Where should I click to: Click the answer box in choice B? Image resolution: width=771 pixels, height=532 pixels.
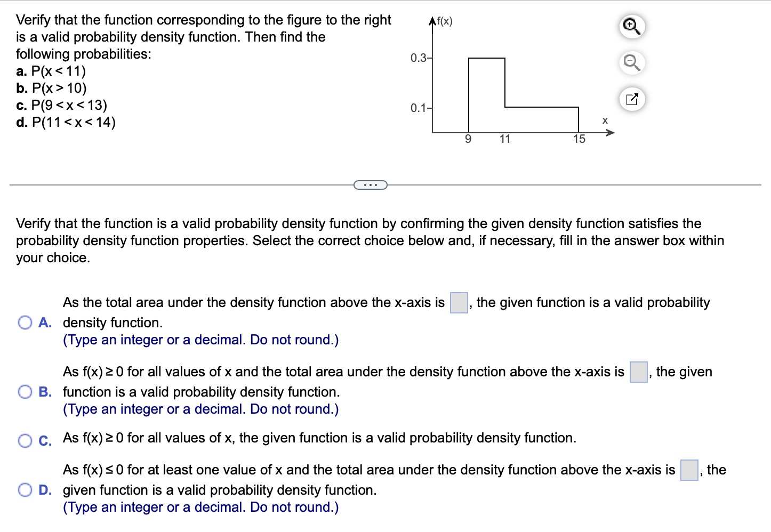[x=638, y=372]
